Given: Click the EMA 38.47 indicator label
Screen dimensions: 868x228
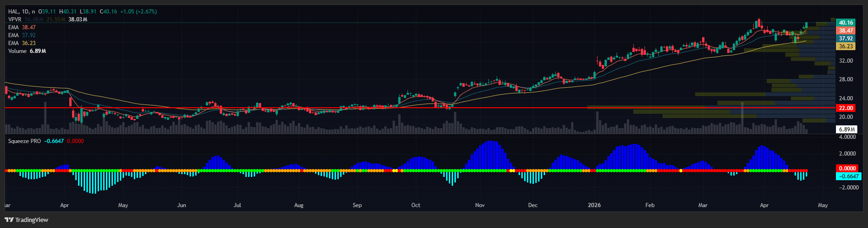Looking at the screenshot, I should click(x=22, y=27).
